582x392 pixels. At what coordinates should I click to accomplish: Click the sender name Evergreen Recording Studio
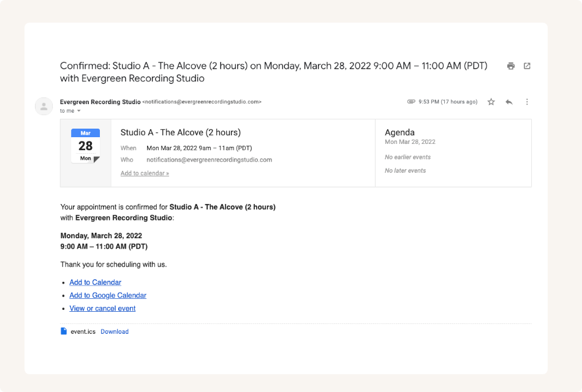(100, 102)
